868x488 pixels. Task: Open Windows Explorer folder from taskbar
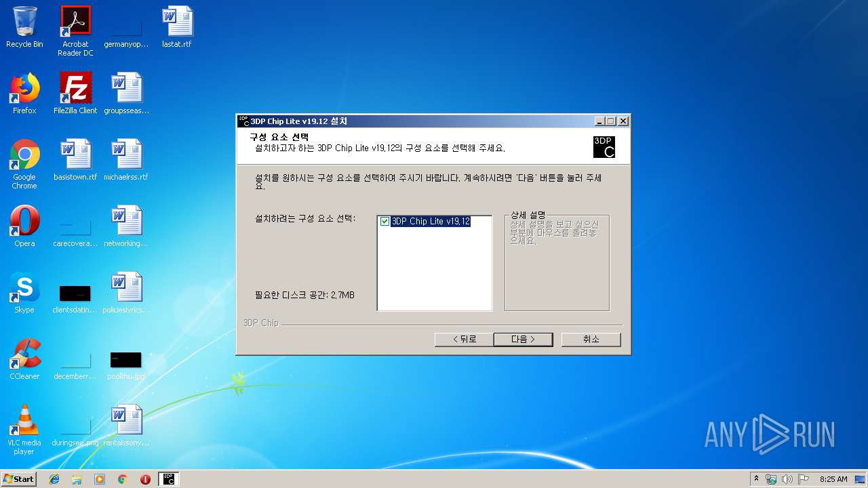(x=77, y=479)
